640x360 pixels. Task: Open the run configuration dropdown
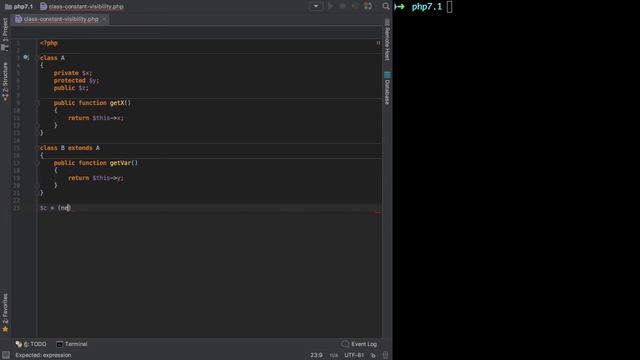(x=316, y=7)
